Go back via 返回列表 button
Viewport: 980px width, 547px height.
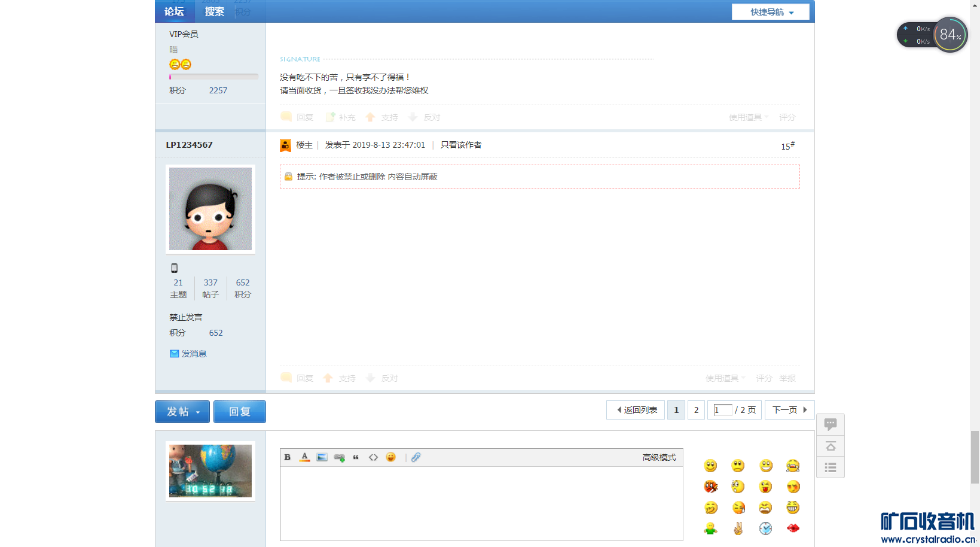click(x=636, y=410)
